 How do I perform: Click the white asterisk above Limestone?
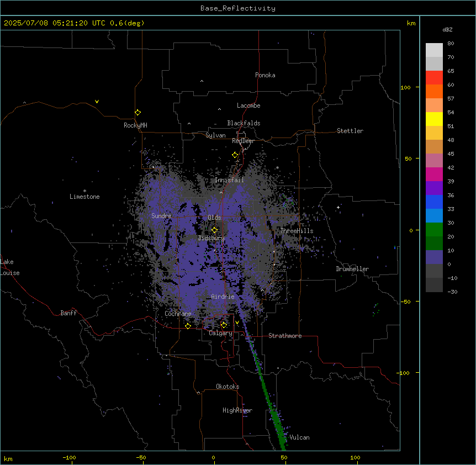84,191
